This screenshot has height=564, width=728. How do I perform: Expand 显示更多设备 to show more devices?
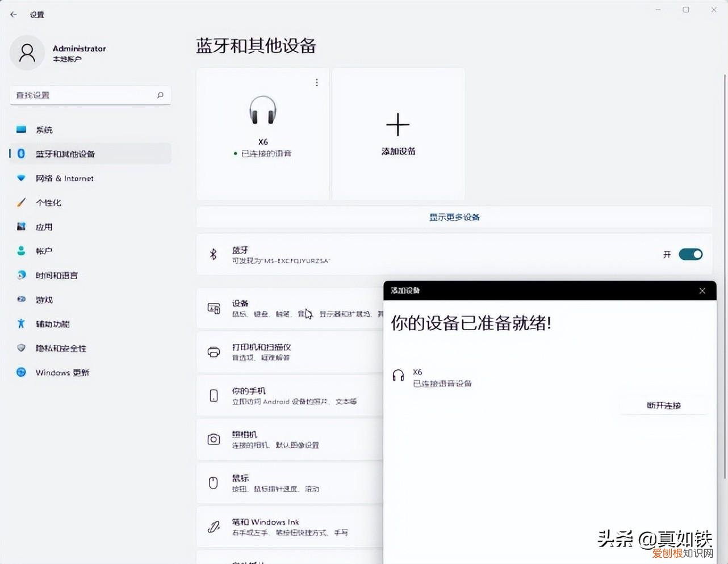pyautogui.click(x=454, y=217)
